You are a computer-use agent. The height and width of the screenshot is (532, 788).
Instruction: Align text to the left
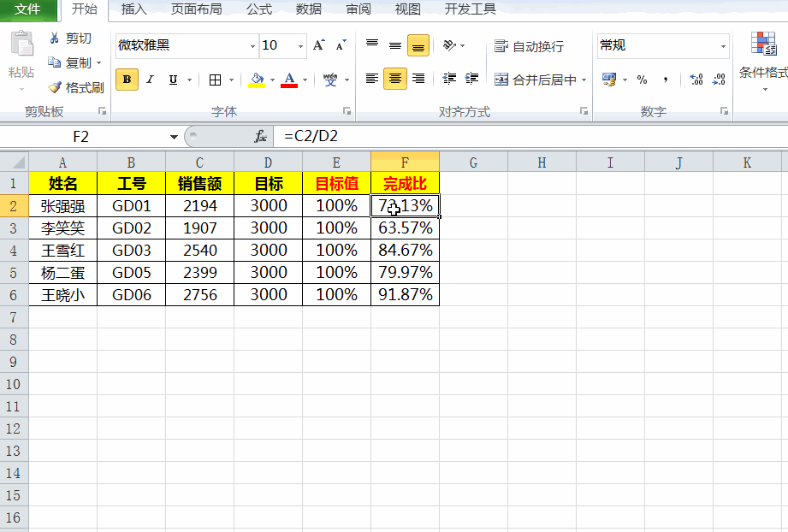372,79
